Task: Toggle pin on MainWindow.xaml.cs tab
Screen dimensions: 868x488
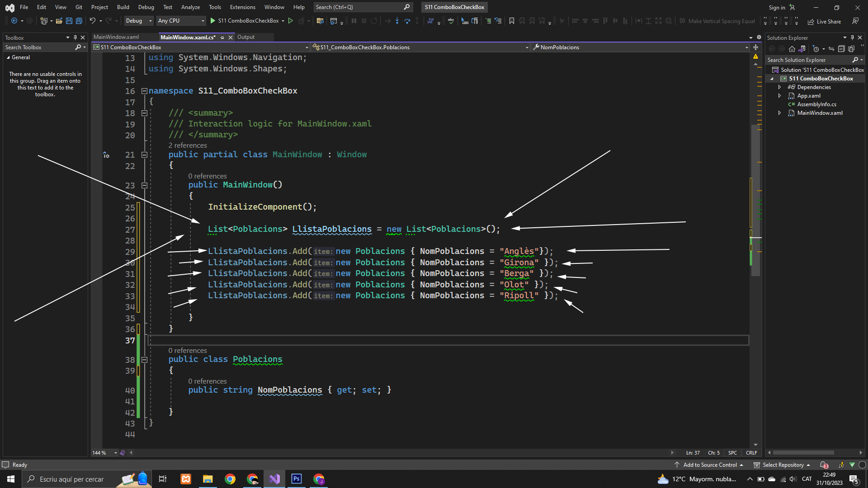Action: 222,38
